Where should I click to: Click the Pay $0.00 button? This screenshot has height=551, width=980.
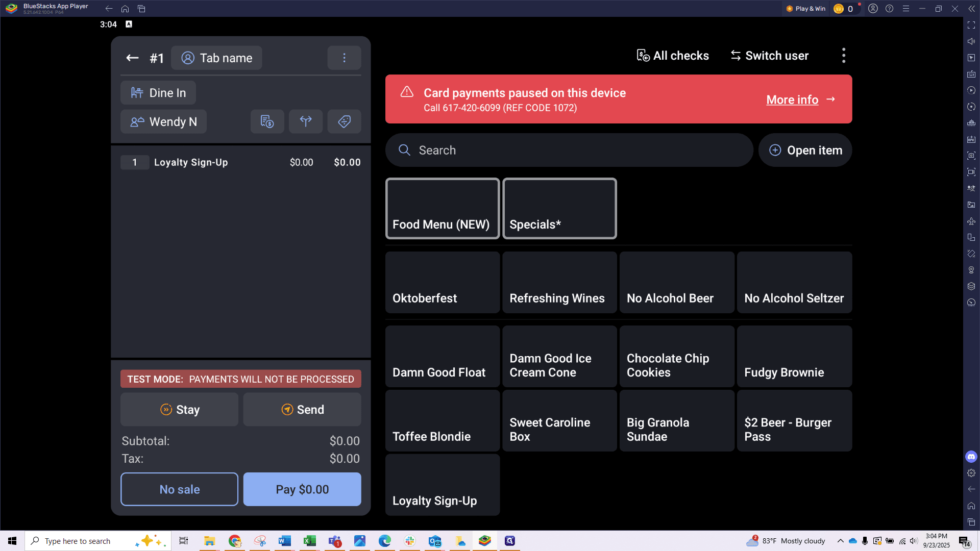pos(302,489)
